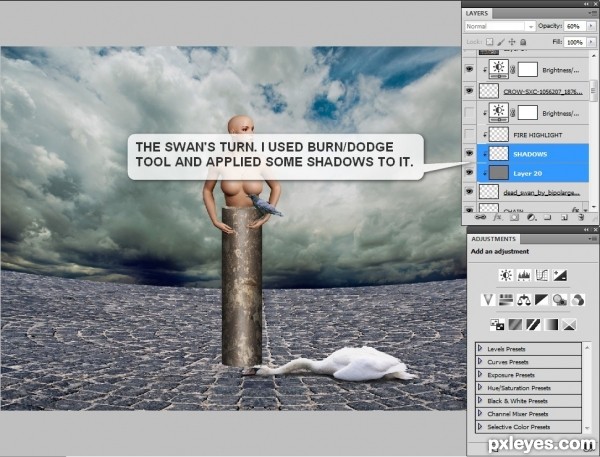Lock transparent pixels
This screenshot has height=457, width=600.
pos(489,42)
